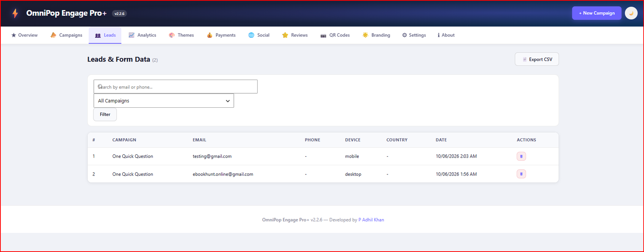Image resolution: width=644 pixels, height=252 pixels.
Task: Click the desktop device cell
Action: point(353,174)
